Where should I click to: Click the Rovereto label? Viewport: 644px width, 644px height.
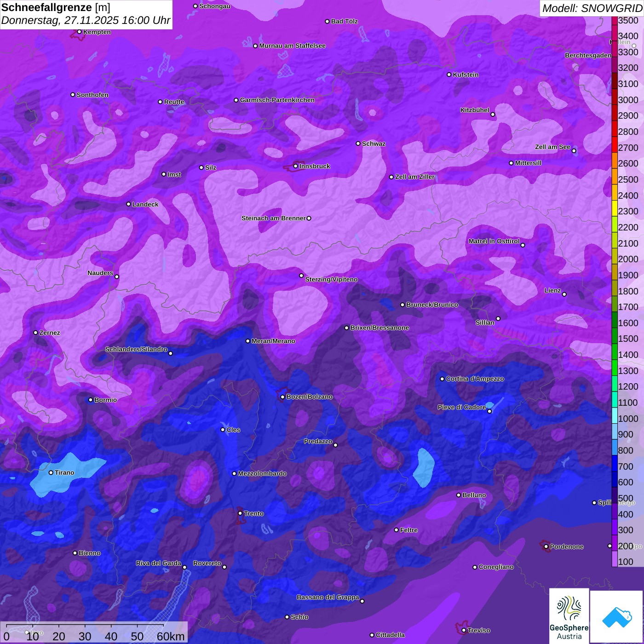tap(207, 563)
